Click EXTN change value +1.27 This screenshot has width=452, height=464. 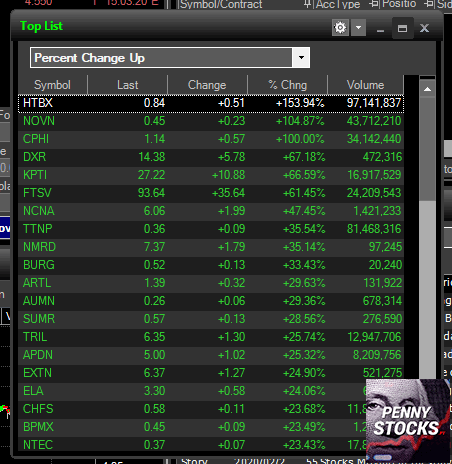[232, 373]
